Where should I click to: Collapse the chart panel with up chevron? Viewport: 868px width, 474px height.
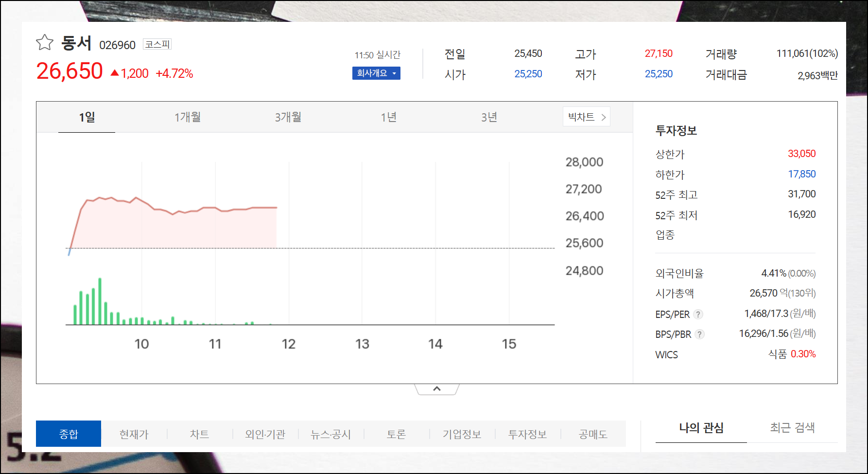tap(437, 389)
